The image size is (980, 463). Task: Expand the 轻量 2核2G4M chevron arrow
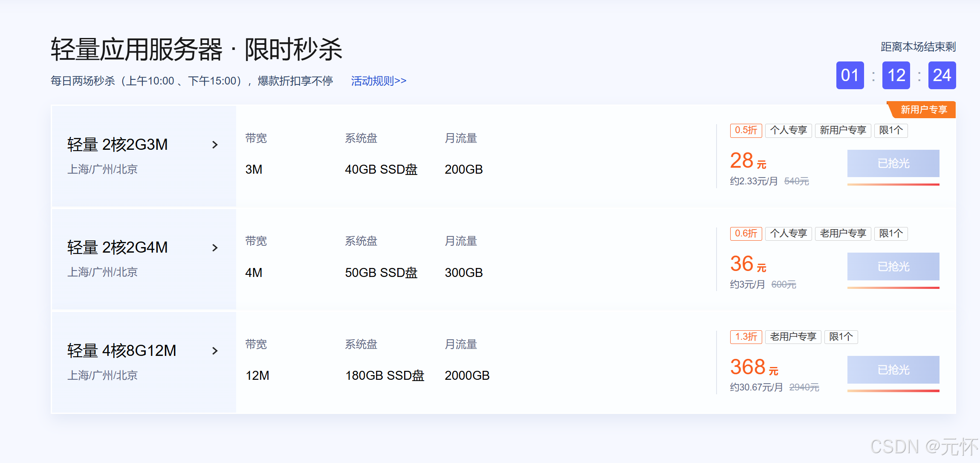215,248
